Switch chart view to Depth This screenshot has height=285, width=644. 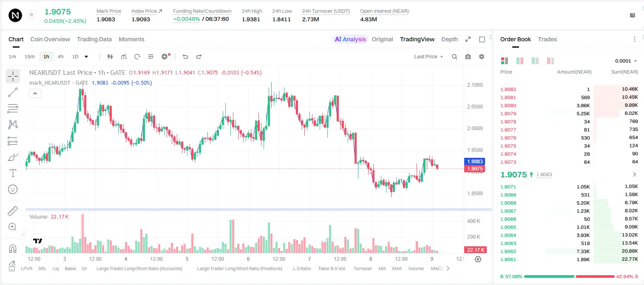coord(449,39)
